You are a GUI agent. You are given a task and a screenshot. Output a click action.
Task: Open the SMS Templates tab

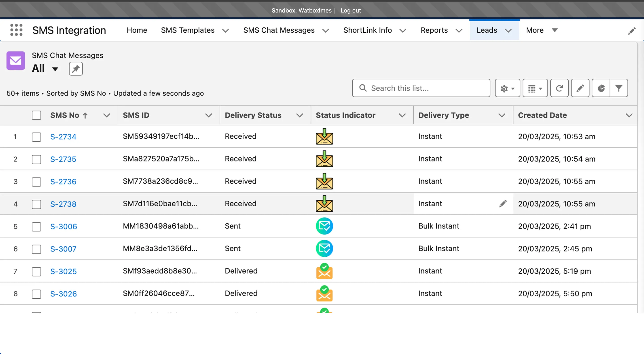(188, 30)
